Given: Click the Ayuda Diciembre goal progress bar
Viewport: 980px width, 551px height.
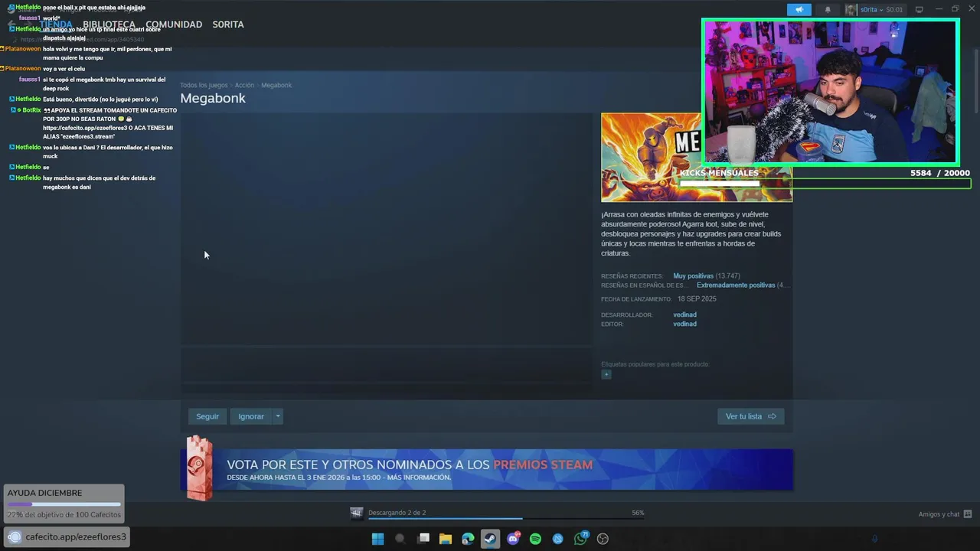Looking at the screenshot, I should click(64, 504).
